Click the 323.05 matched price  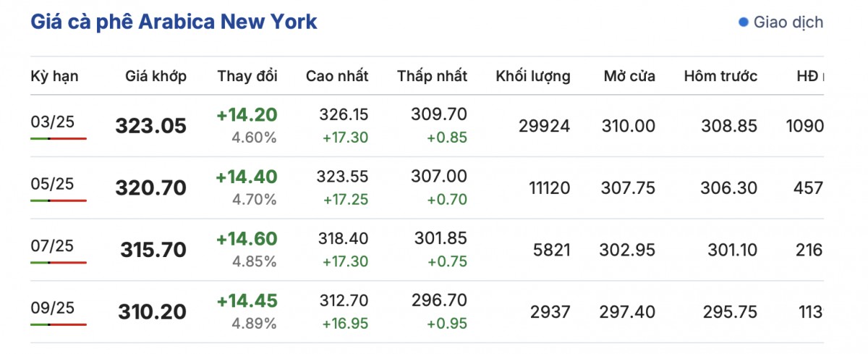[150, 127]
